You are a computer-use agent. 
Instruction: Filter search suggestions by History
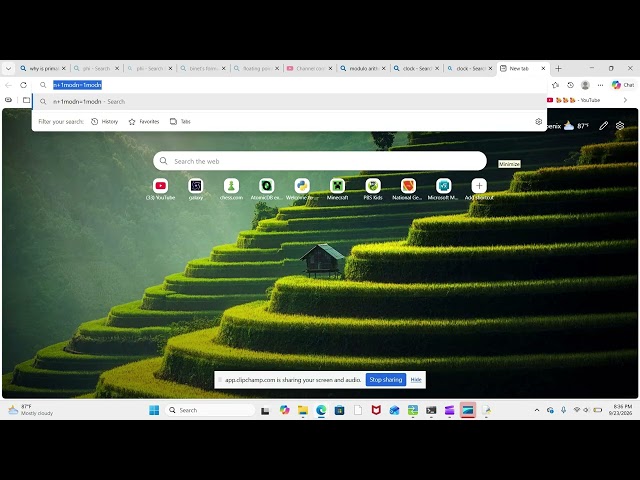point(104,122)
